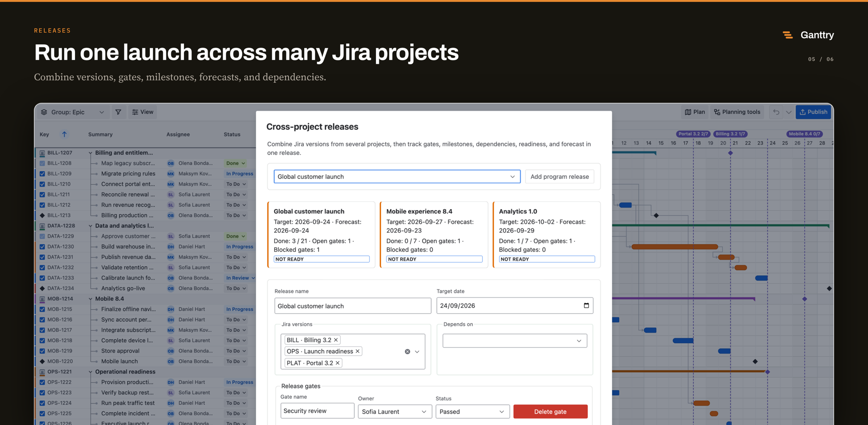Screen dimensions: 868x425
Task: Click the Assignee column header
Action: [178, 134]
